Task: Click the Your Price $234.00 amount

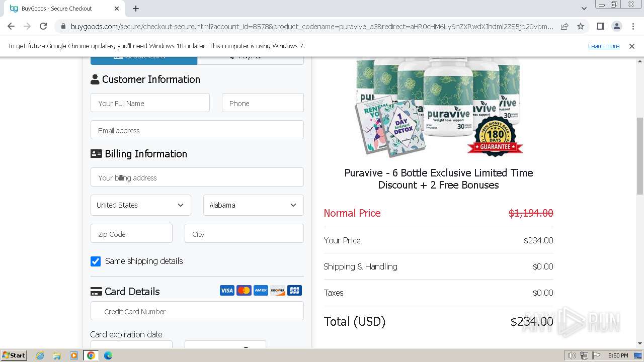Action: [538, 240]
